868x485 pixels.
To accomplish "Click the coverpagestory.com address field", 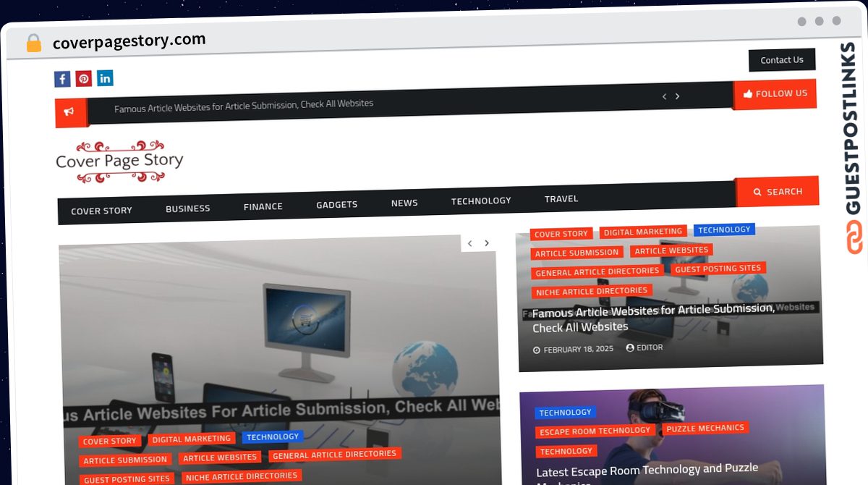I will [129, 41].
